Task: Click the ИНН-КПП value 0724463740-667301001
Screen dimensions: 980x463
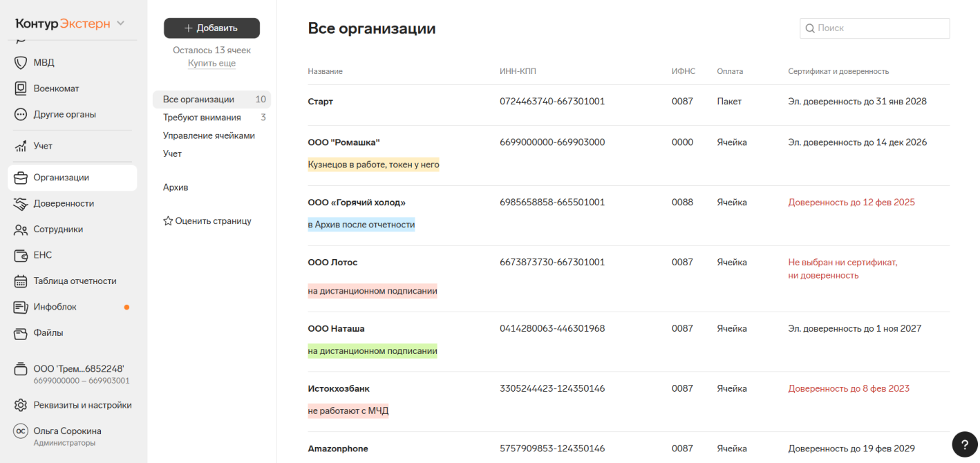Action: (x=552, y=102)
